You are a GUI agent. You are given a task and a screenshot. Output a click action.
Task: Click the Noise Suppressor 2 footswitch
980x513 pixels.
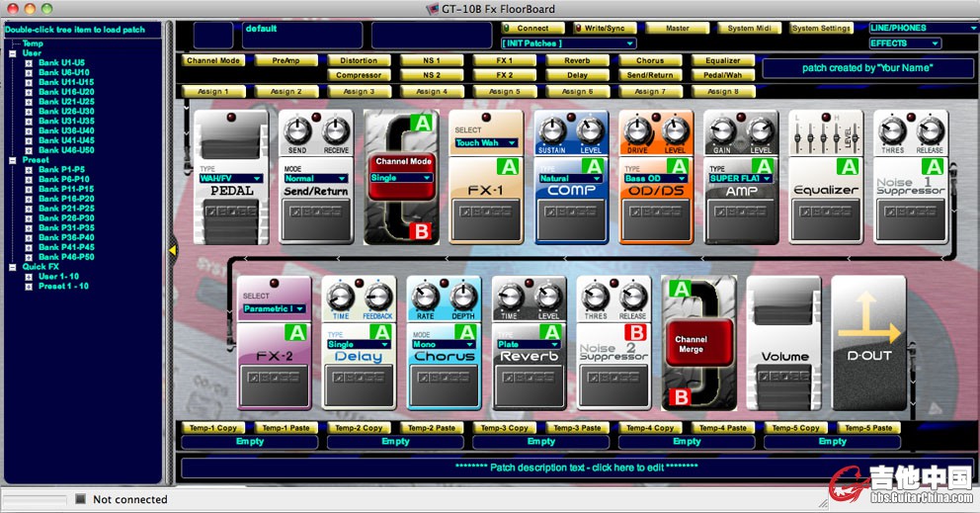(613, 386)
